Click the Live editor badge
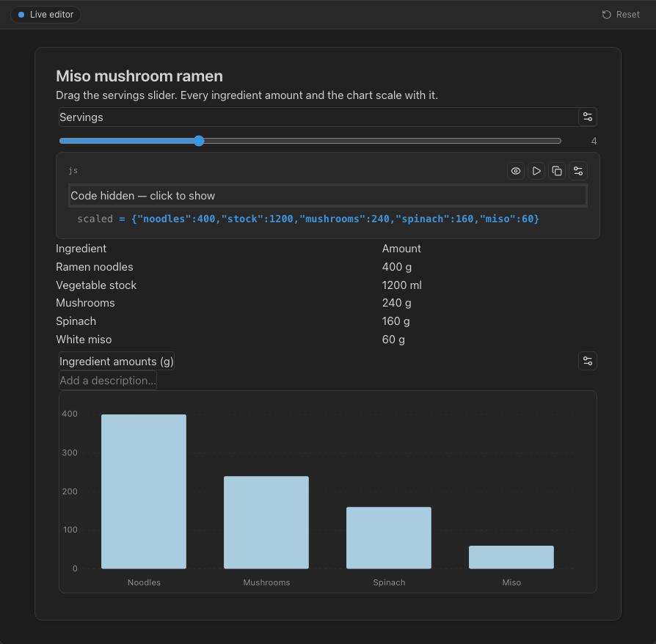The height and width of the screenshot is (644, 656). (x=45, y=15)
